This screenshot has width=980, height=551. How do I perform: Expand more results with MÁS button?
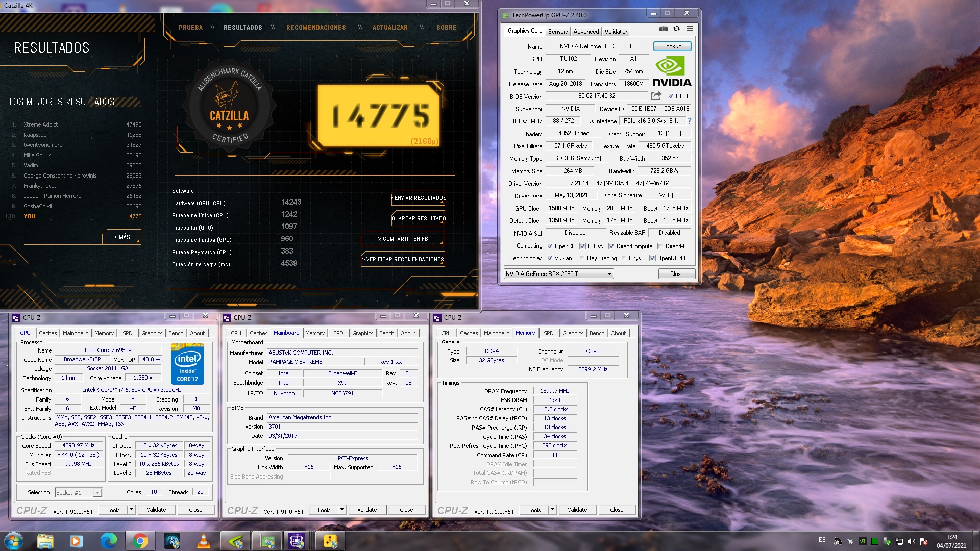pos(121,237)
